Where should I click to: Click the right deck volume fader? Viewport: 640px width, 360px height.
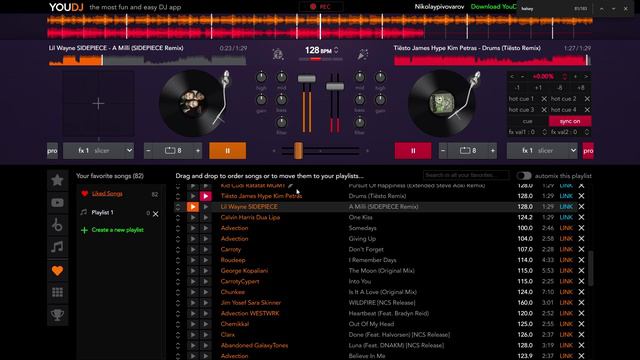coord(335,86)
